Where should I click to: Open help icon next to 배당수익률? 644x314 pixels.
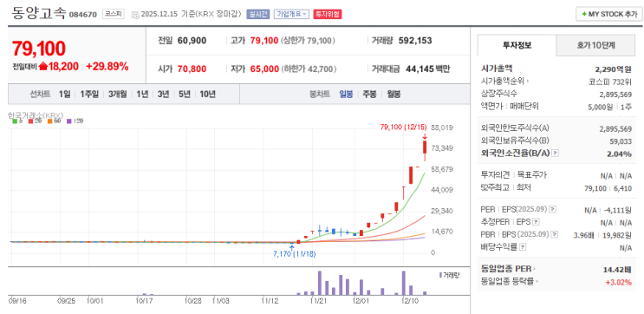[523, 247]
